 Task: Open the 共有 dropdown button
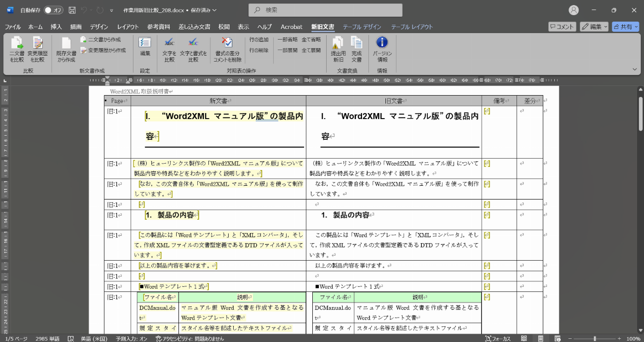point(625,27)
